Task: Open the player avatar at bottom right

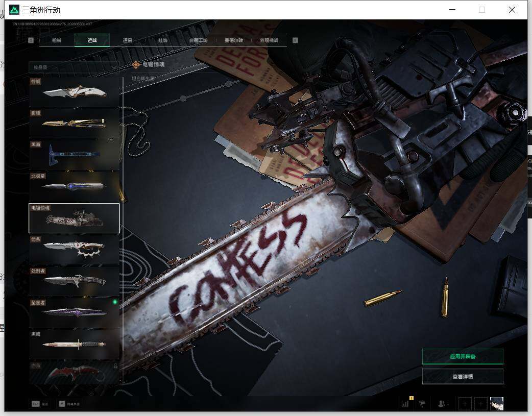Action: click(497, 404)
